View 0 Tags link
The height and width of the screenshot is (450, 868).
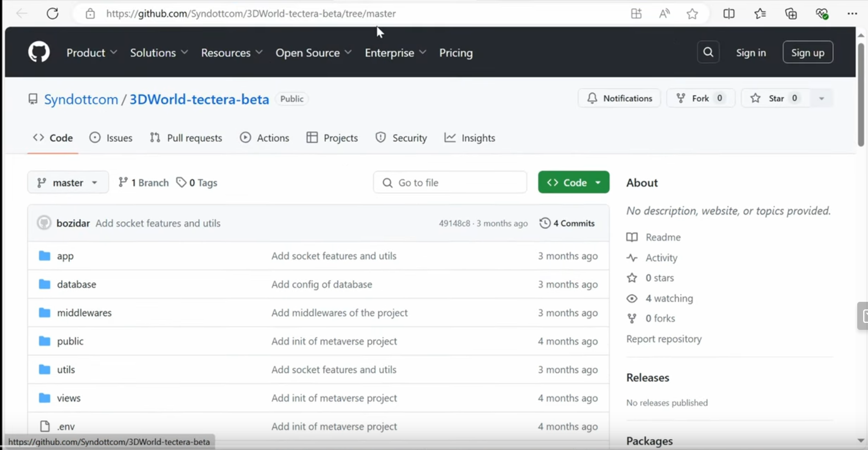(x=197, y=183)
